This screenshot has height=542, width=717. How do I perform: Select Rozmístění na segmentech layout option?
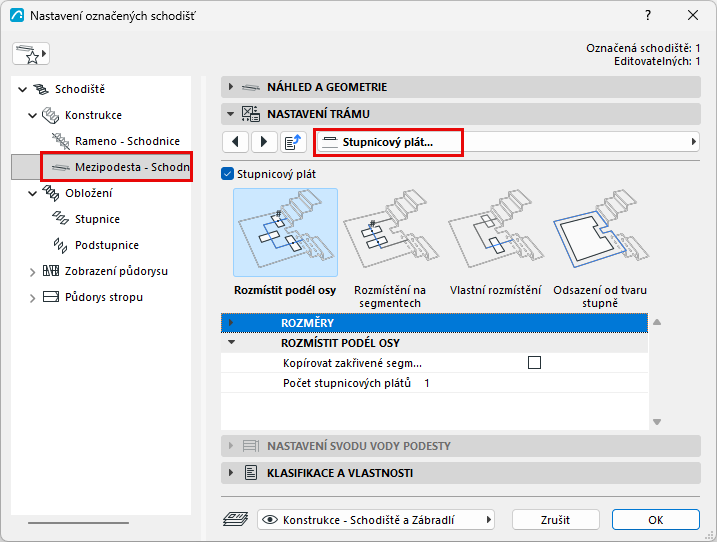[x=390, y=232]
